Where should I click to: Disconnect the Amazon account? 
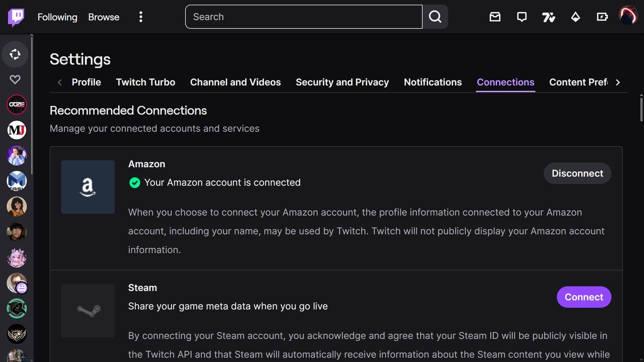pyautogui.click(x=577, y=173)
